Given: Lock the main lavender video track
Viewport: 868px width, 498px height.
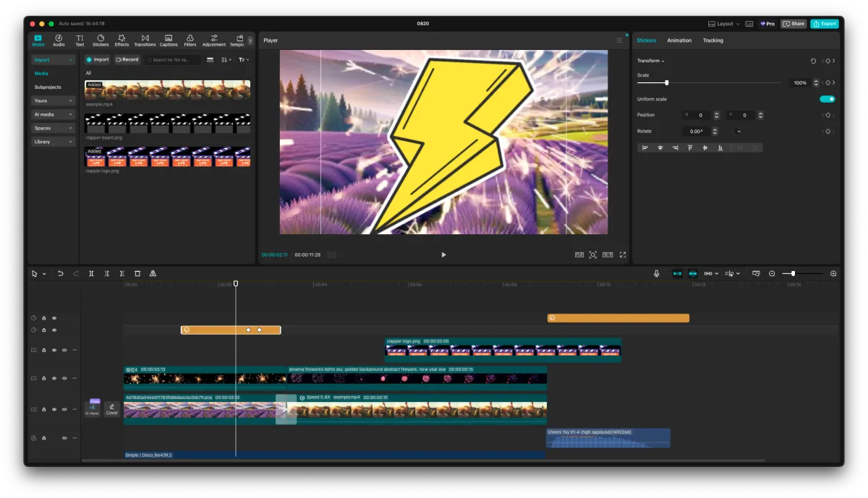Looking at the screenshot, I should tap(43, 409).
